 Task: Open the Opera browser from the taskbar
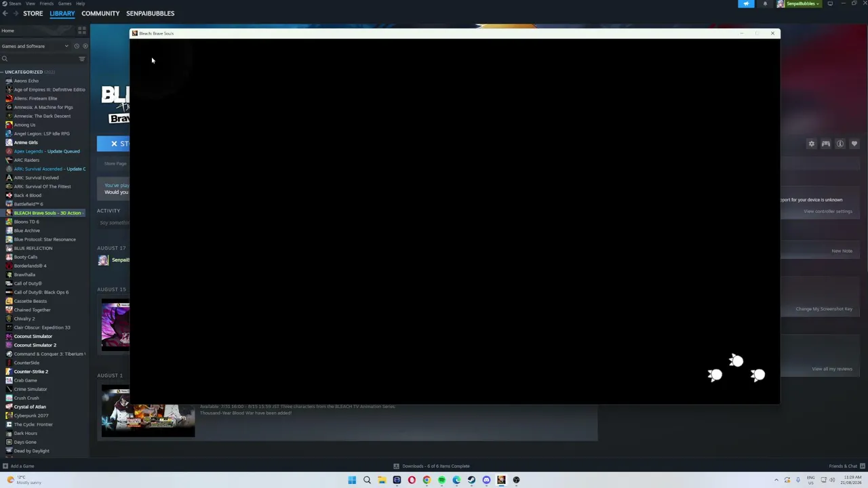click(x=412, y=480)
